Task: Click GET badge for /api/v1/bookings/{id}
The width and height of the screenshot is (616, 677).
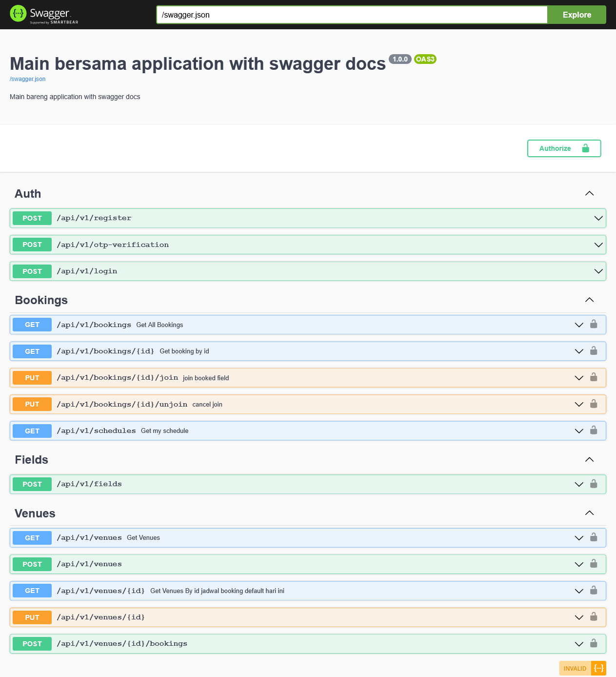Action: click(x=32, y=351)
